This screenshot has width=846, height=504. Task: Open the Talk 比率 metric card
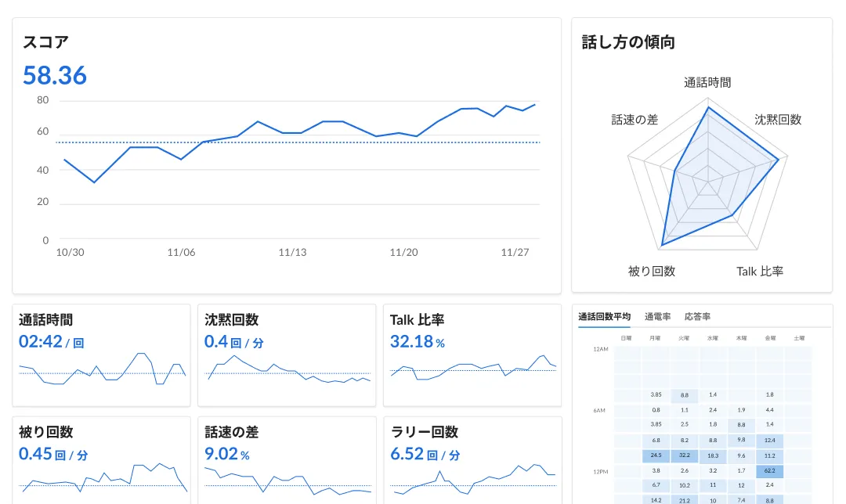coord(472,355)
